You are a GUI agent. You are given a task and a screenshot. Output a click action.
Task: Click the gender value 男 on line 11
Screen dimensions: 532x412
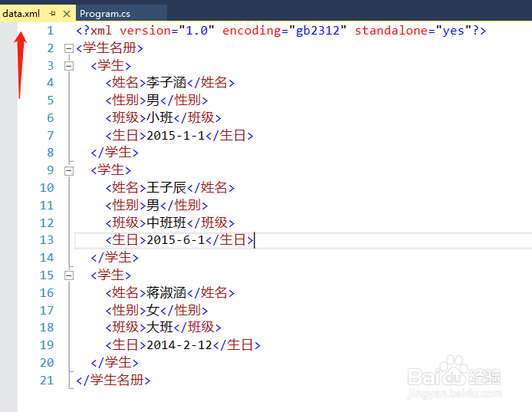(x=153, y=205)
